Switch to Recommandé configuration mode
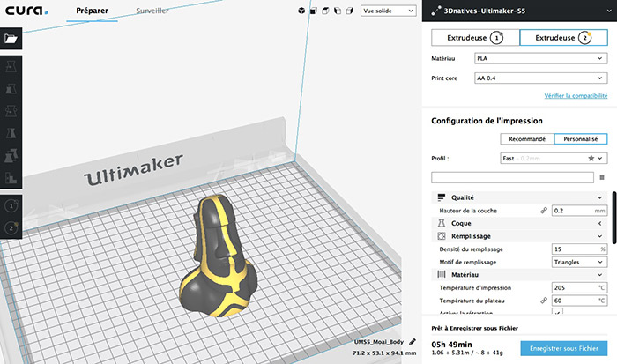Viewport: 617px width, 364px height. tap(526, 138)
